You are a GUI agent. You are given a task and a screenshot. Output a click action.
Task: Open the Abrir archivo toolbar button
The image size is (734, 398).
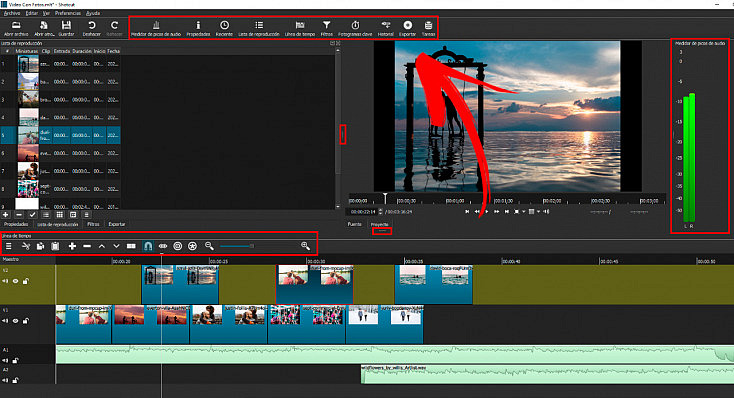16,29
